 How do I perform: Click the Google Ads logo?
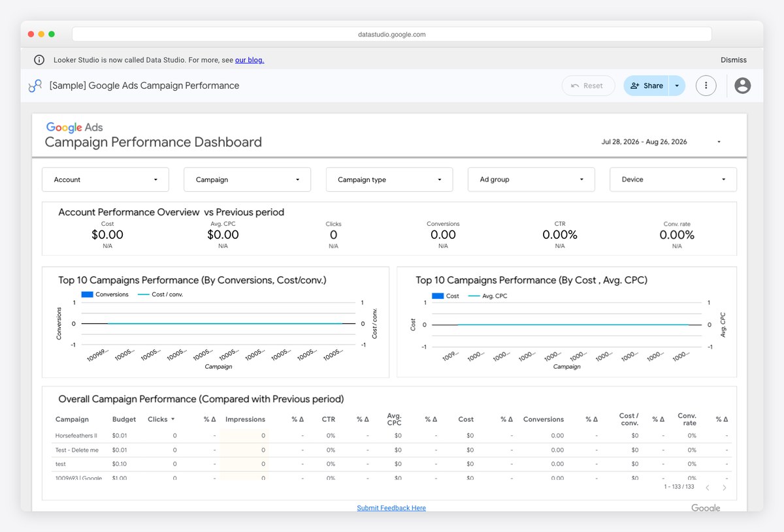[x=74, y=128]
